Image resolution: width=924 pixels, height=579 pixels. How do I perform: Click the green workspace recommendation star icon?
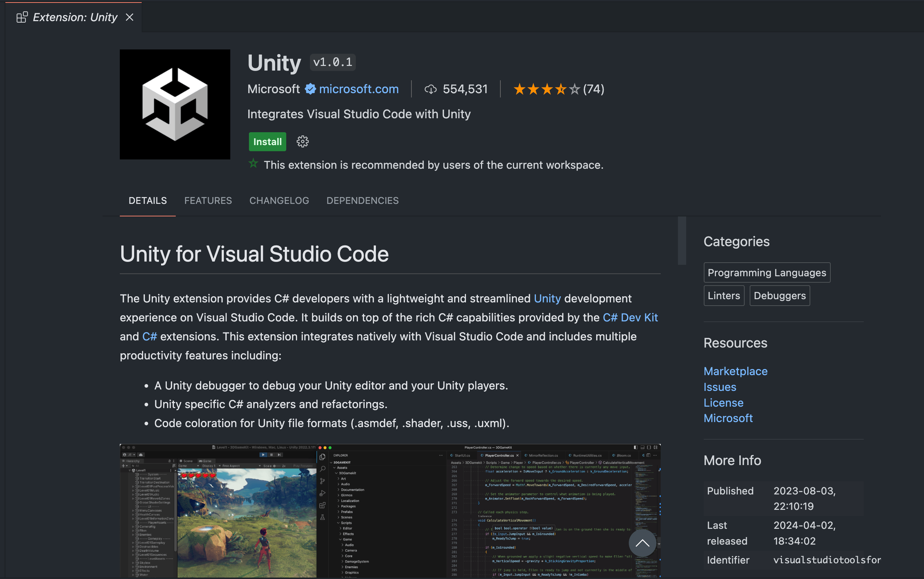coord(253,163)
